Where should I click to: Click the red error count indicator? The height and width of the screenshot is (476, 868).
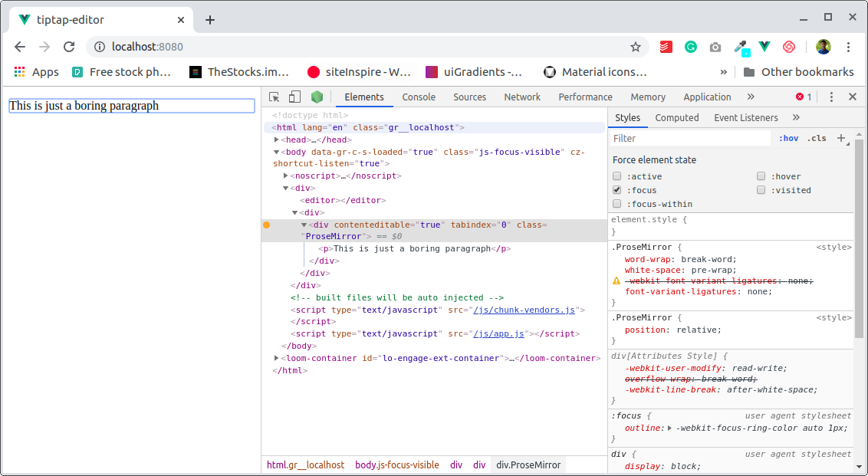(804, 97)
